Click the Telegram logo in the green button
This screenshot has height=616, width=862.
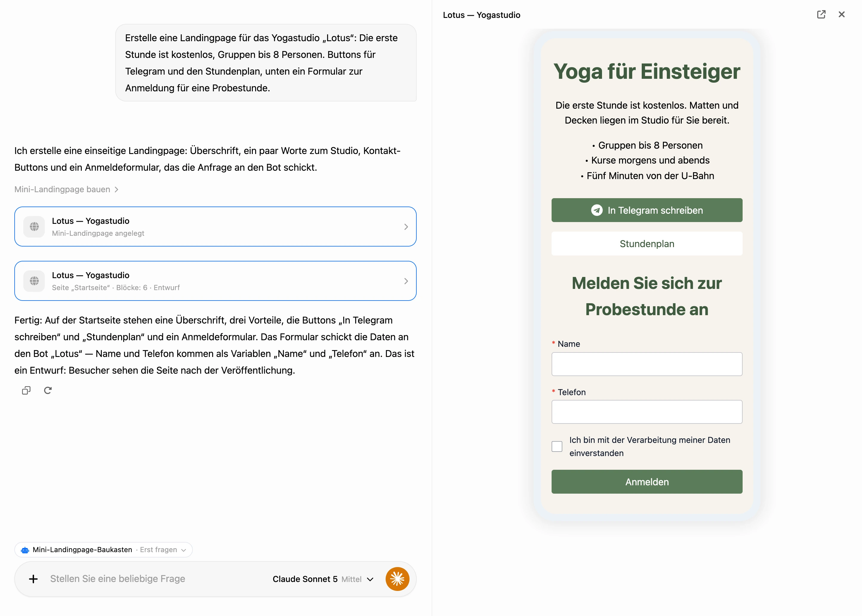[597, 210]
